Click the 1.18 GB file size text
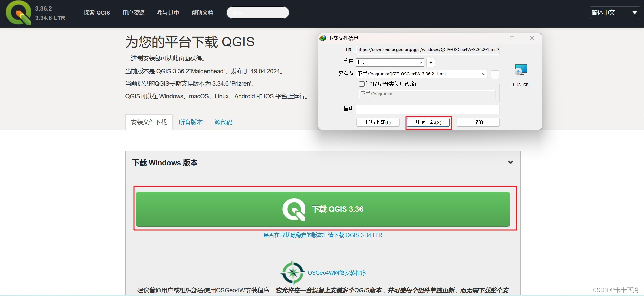Viewport: 644px width, 296px height. pyautogui.click(x=520, y=85)
